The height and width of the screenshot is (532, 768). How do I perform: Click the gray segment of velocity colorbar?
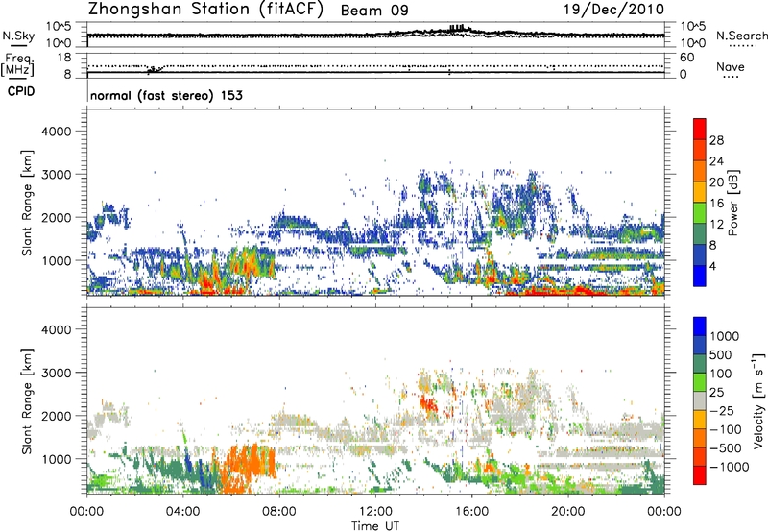(700, 400)
